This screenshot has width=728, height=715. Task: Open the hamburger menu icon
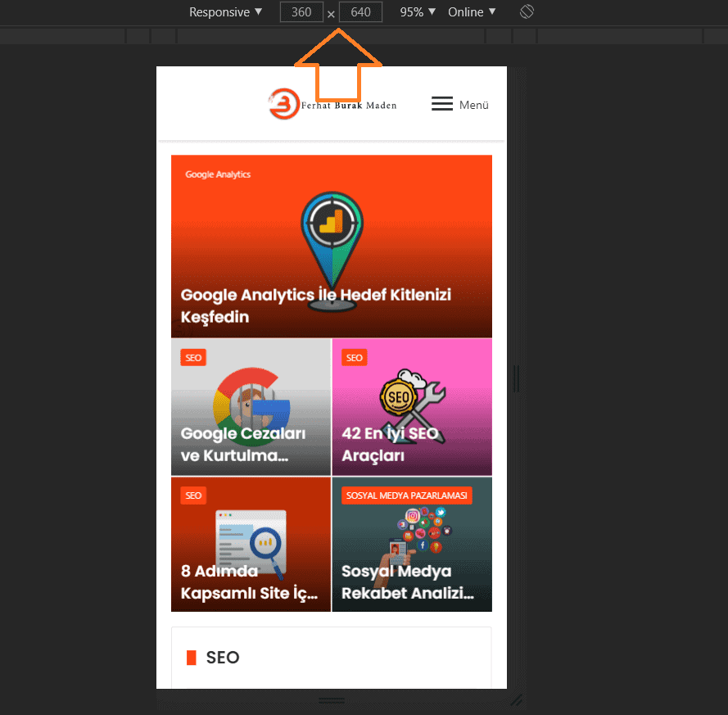[x=441, y=104]
